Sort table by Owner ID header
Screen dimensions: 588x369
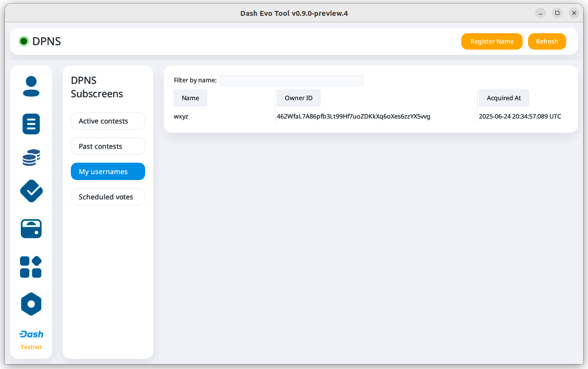coord(298,98)
